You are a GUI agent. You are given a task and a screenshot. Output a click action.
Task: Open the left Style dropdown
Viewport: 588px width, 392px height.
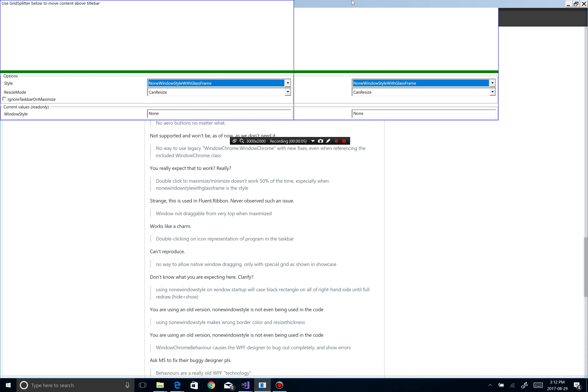click(x=288, y=83)
